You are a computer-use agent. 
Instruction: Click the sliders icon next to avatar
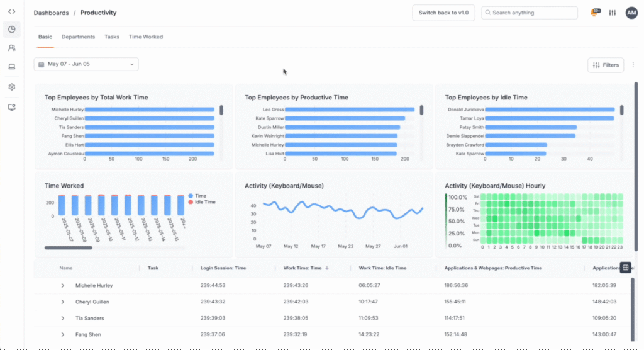pos(613,13)
